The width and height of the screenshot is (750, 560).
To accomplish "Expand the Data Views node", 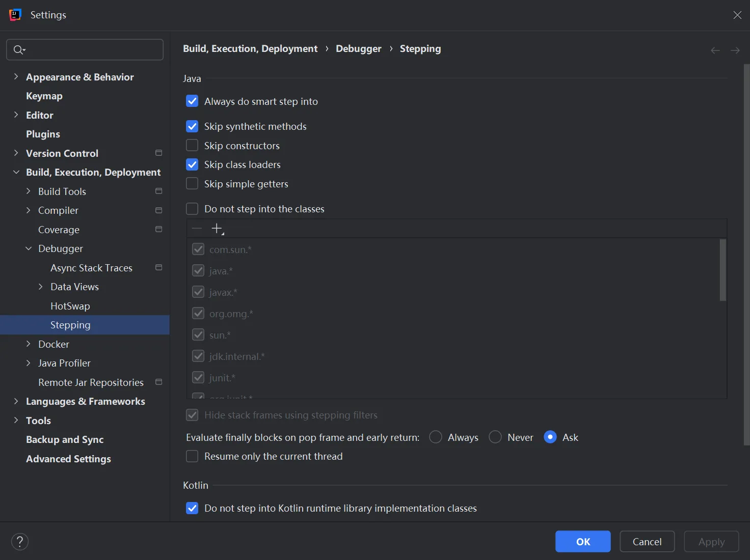I will coord(41,287).
